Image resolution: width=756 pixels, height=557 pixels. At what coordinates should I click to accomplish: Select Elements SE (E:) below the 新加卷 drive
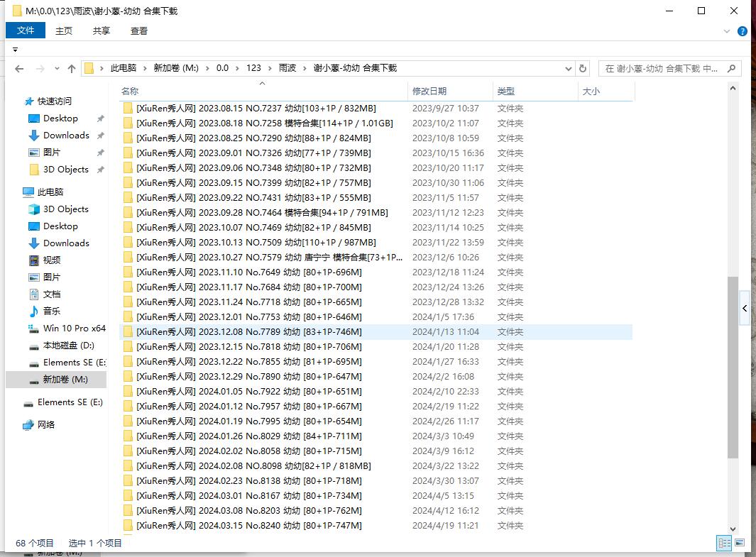(70, 402)
